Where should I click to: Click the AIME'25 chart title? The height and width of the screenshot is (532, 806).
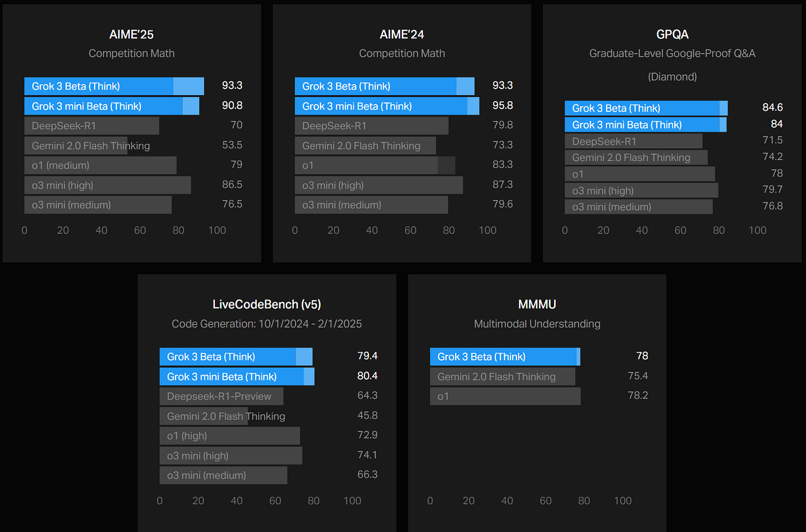click(131, 34)
